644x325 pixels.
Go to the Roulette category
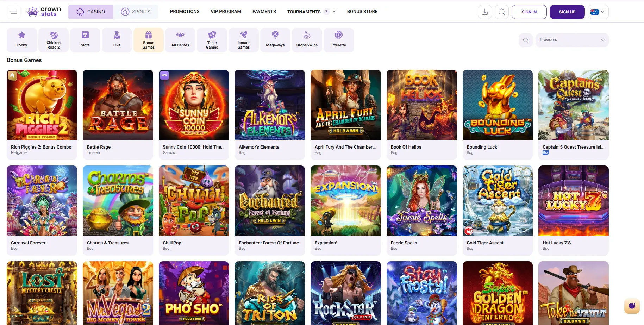[339, 40]
